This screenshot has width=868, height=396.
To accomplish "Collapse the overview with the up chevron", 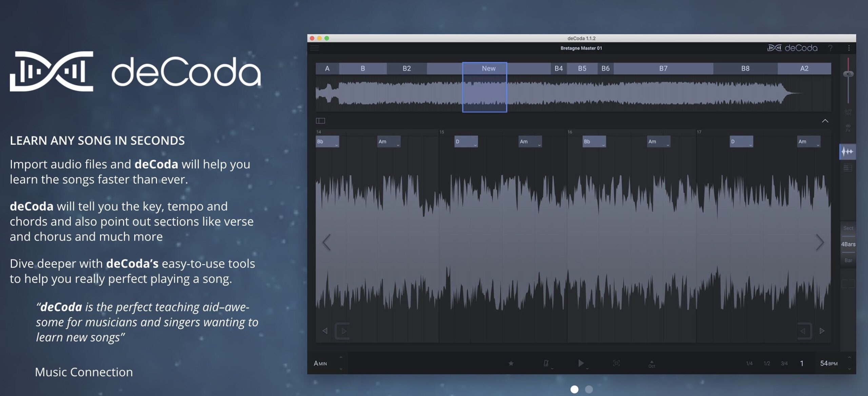I will pyautogui.click(x=825, y=121).
